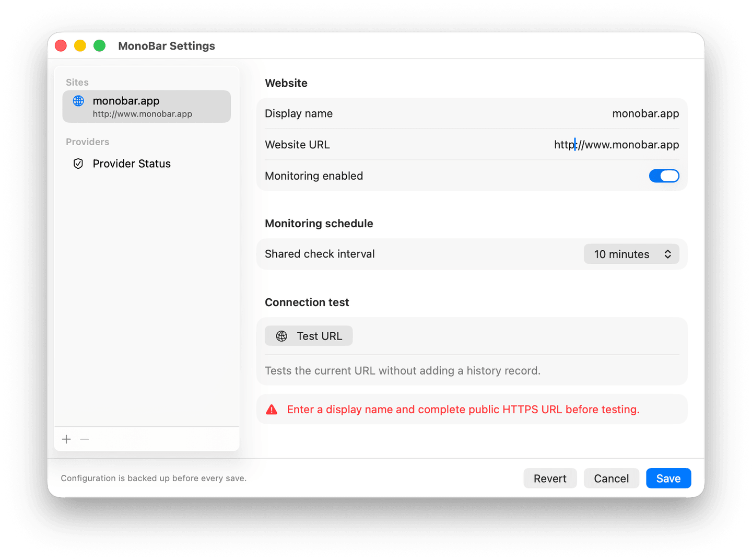Click 'Configuration is backed up' footer note
The height and width of the screenshot is (560, 752).
(x=154, y=479)
